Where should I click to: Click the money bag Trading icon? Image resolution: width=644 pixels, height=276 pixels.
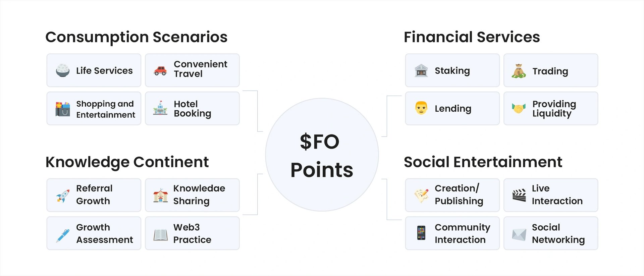coord(519,71)
